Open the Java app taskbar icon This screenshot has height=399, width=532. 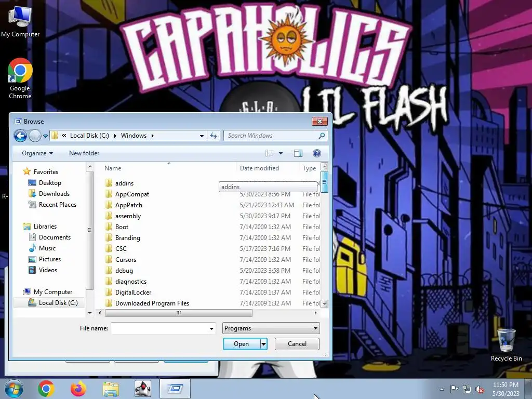143,389
